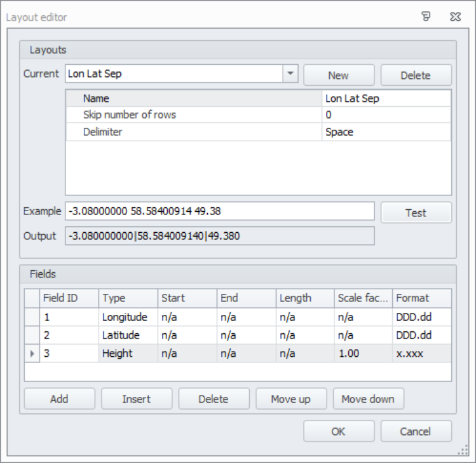This screenshot has height=463, width=476.
Task: Add a new field
Action: pyautogui.click(x=59, y=399)
